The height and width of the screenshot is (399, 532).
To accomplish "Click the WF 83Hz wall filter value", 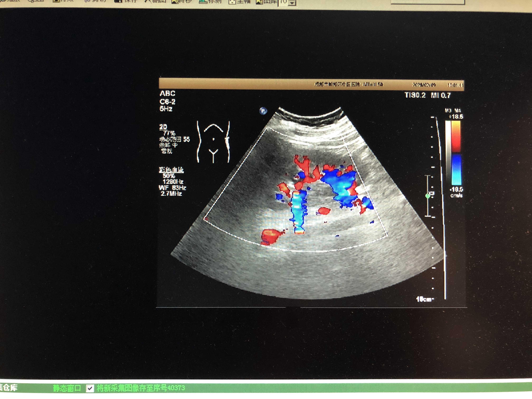I will point(172,188).
